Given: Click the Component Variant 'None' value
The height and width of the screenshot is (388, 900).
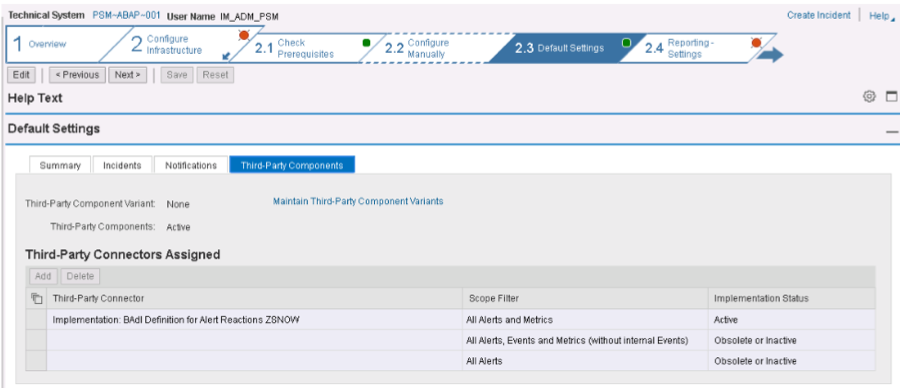Looking at the screenshot, I should tap(178, 204).
